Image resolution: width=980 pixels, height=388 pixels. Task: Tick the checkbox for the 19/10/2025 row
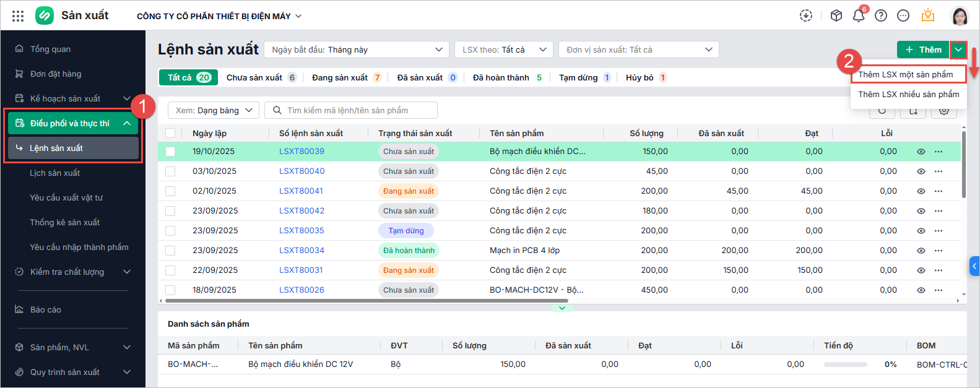click(x=170, y=152)
